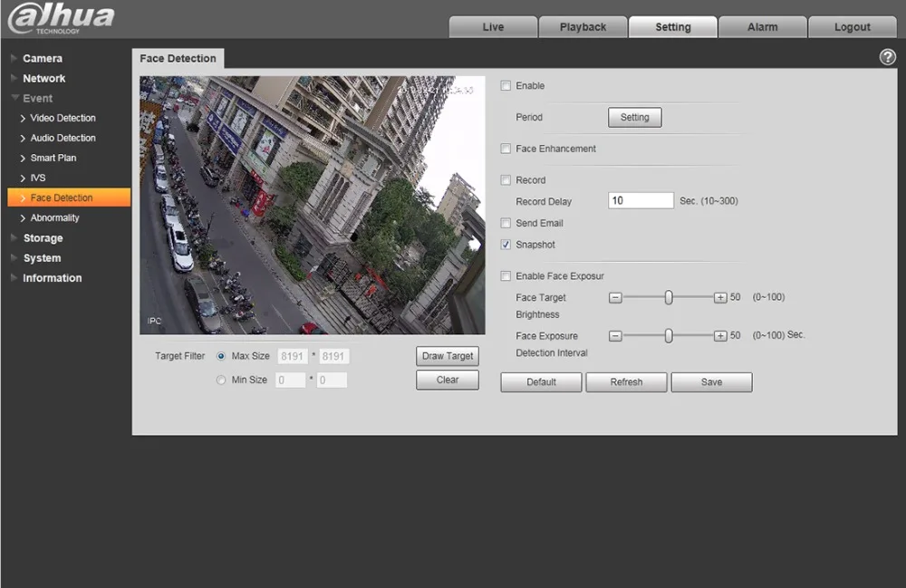Toggle the Face Enhancement checkbox
This screenshot has width=906, height=588.
click(x=506, y=149)
